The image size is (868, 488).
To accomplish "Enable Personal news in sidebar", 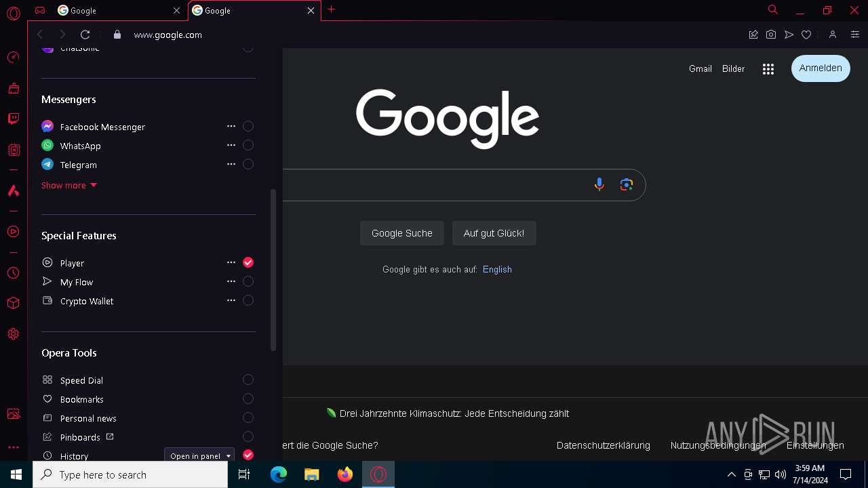I will click(248, 418).
